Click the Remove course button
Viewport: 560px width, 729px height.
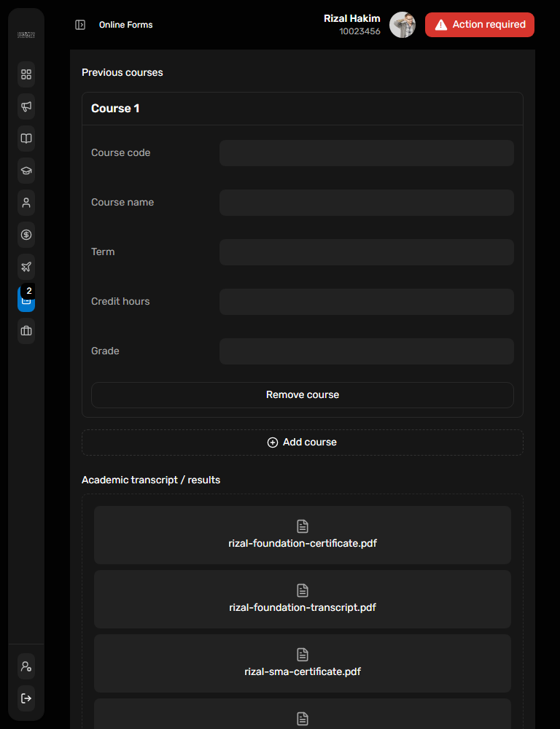click(303, 394)
